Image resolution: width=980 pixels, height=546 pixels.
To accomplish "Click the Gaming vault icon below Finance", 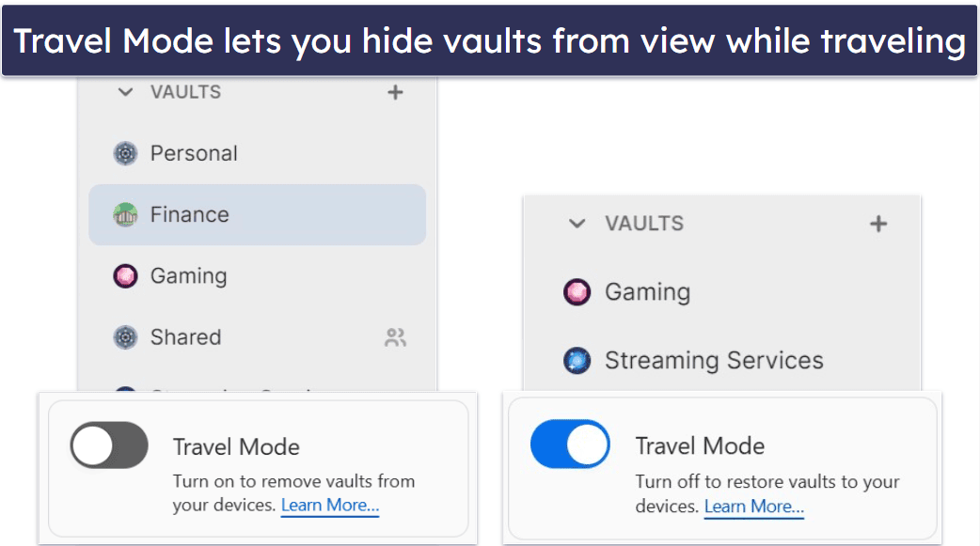I will pyautogui.click(x=125, y=276).
